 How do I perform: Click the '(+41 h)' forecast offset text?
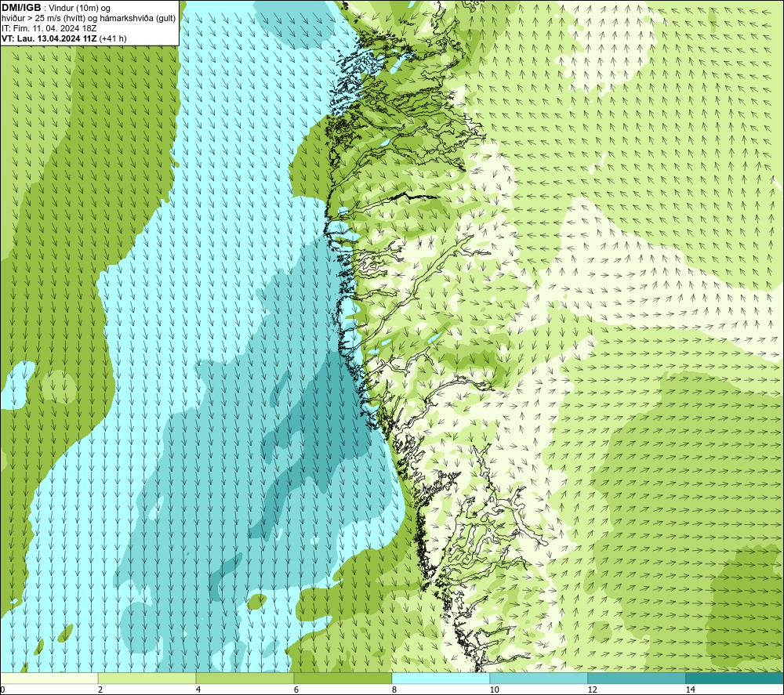(x=113, y=38)
